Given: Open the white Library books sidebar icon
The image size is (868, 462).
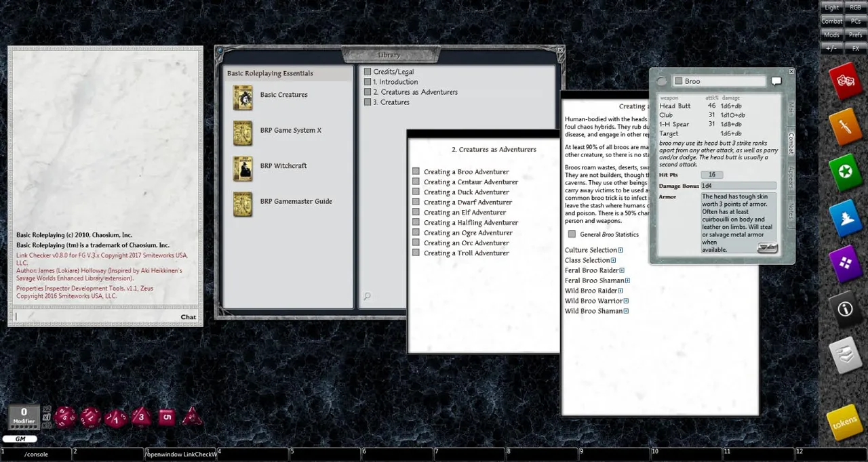Looking at the screenshot, I should [x=845, y=355].
